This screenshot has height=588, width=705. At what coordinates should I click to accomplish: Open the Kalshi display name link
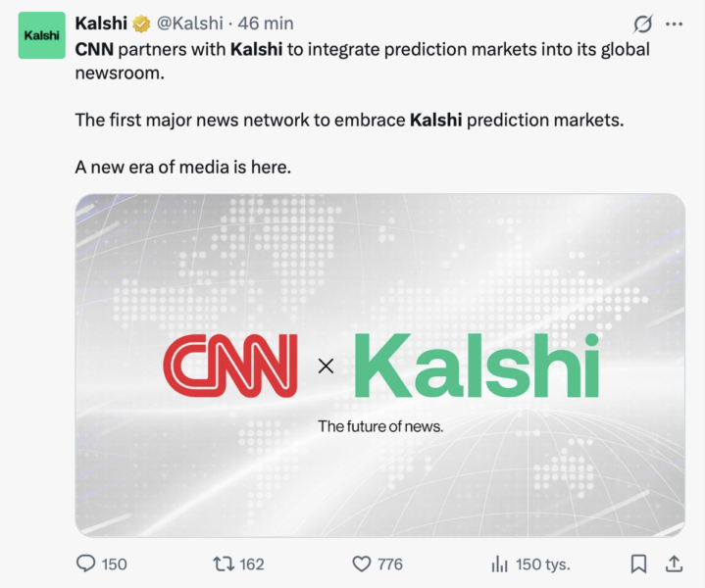point(101,24)
